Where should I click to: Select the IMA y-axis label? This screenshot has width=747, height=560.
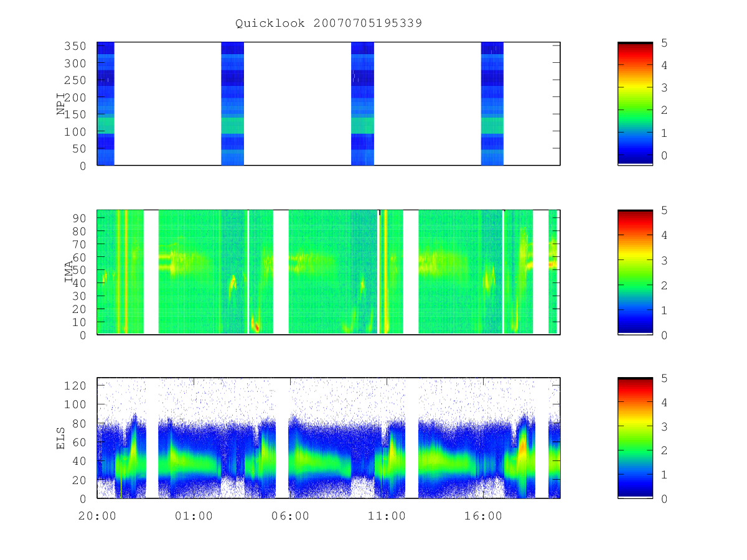click(x=68, y=272)
